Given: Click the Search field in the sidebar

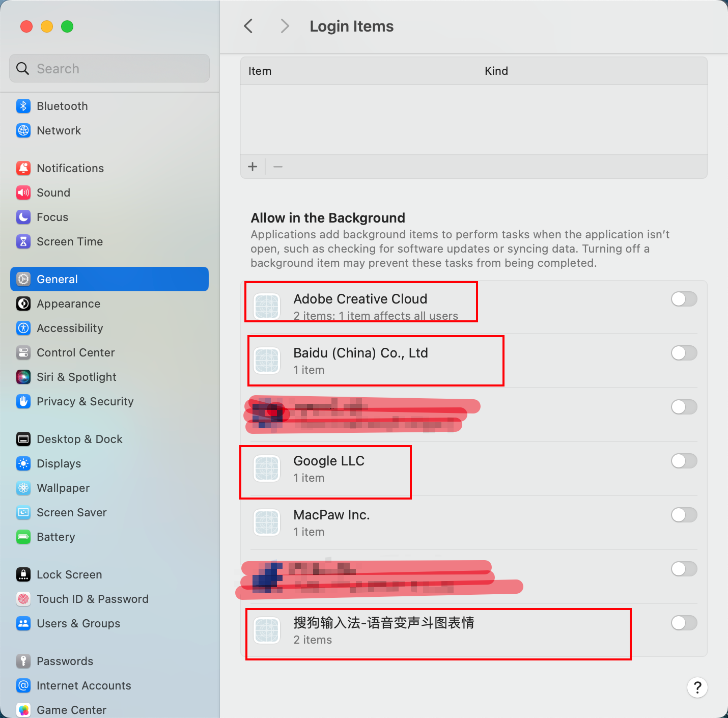Looking at the screenshot, I should [109, 68].
